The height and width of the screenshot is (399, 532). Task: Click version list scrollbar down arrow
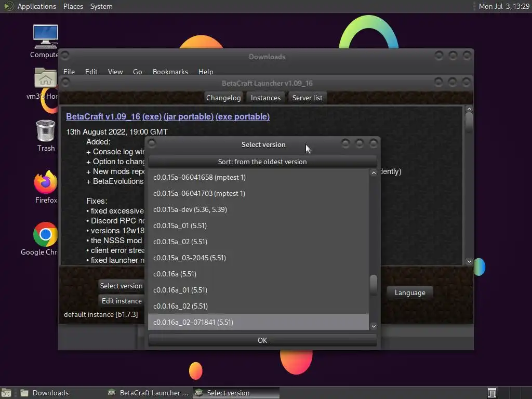tap(374, 326)
